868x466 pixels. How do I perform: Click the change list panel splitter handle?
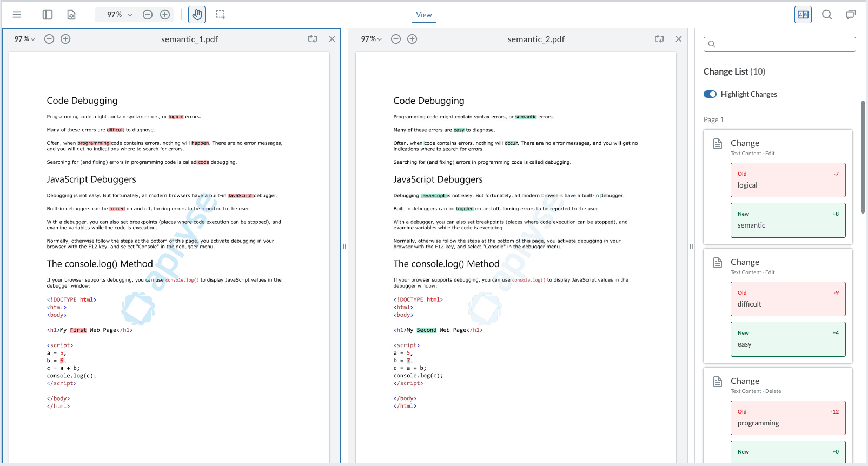coord(691,247)
